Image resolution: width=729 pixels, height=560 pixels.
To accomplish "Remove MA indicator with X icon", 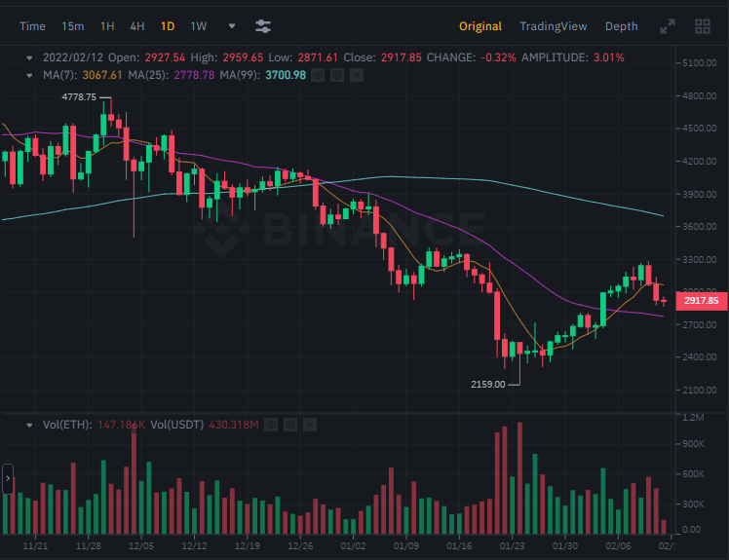I will (x=357, y=75).
